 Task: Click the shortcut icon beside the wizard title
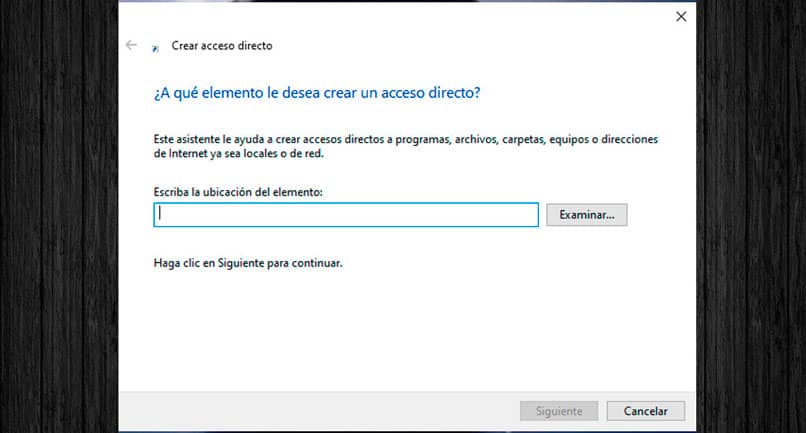[x=154, y=46]
